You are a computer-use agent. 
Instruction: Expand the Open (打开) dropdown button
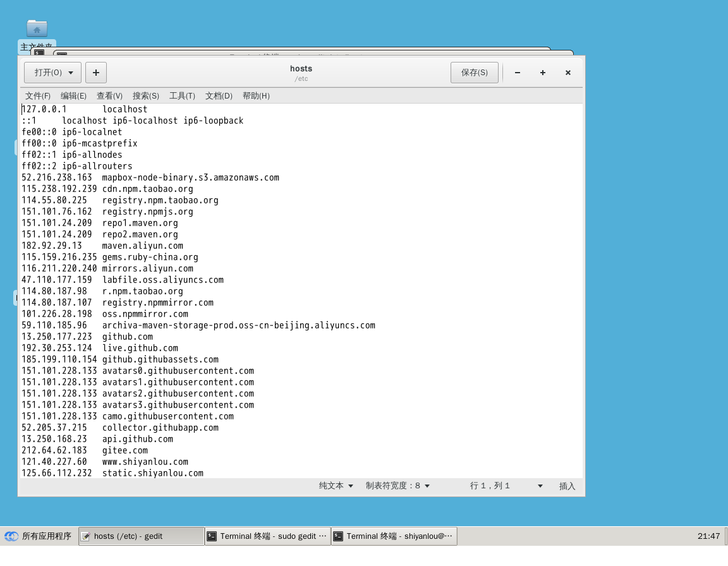point(53,73)
